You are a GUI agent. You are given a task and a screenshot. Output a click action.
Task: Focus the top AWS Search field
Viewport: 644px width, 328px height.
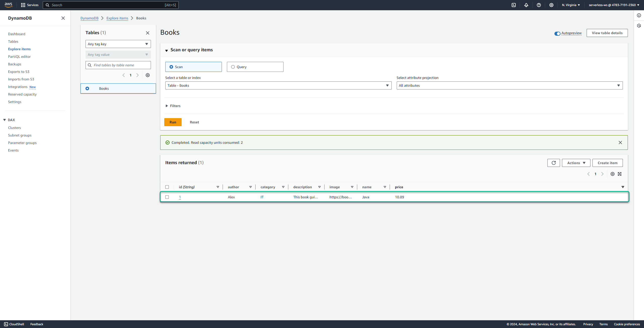coord(111,5)
